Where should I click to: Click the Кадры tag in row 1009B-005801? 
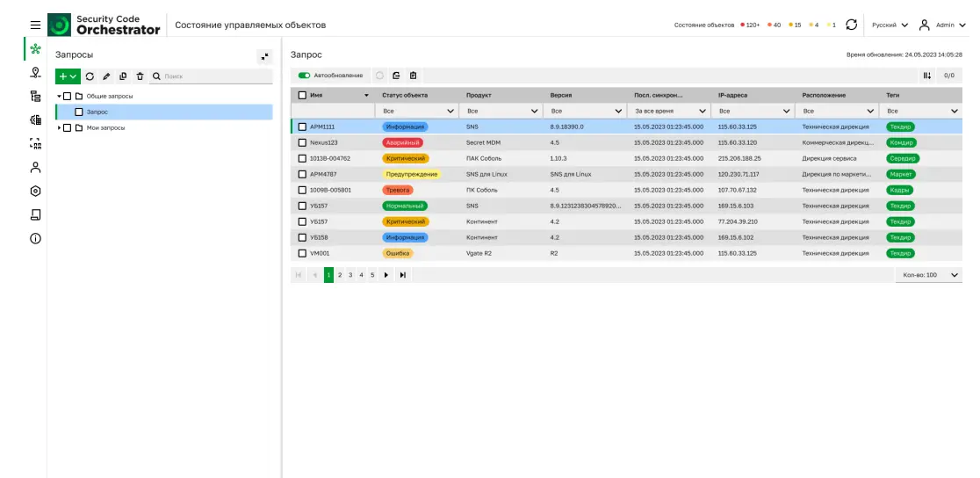click(x=900, y=190)
